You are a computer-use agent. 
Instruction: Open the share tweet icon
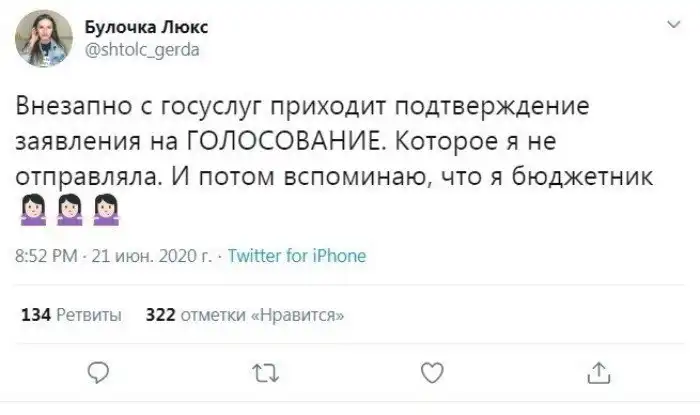point(598,373)
